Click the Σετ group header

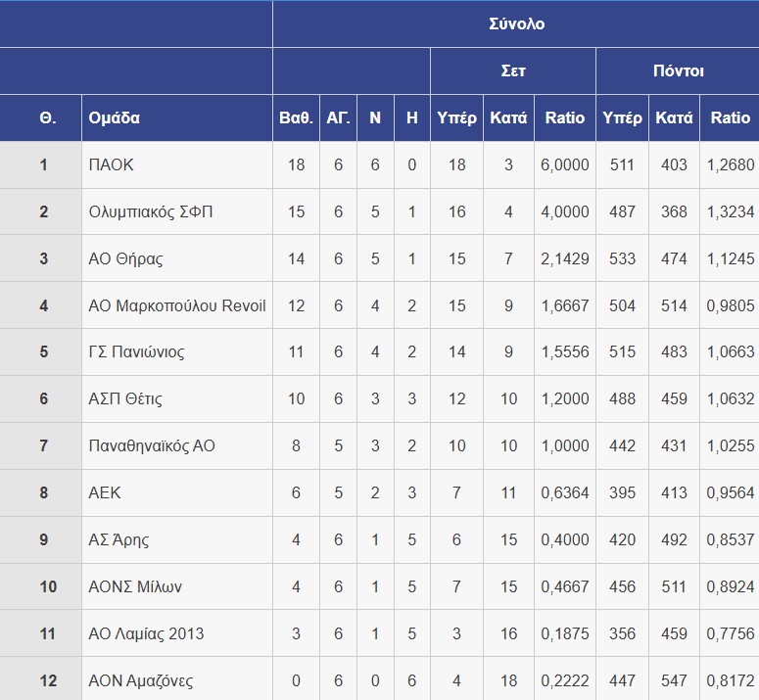pyautogui.click(x=513, y=70)
